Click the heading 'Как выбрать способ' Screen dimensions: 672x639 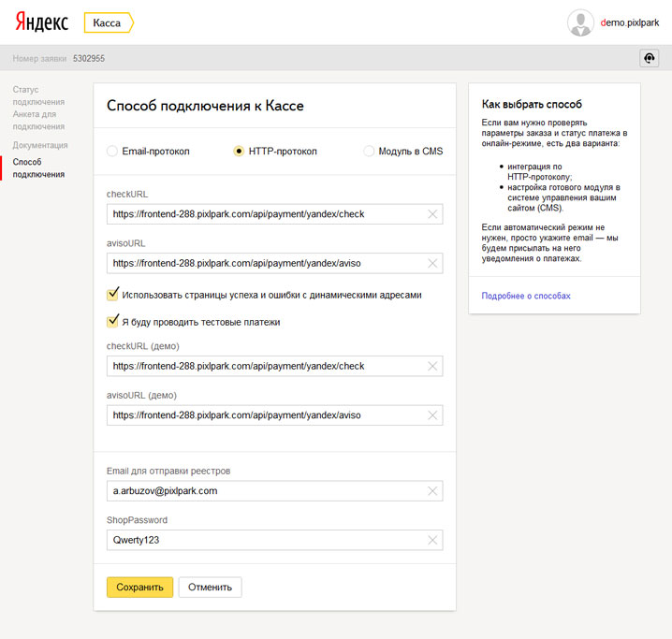(532, 104)
